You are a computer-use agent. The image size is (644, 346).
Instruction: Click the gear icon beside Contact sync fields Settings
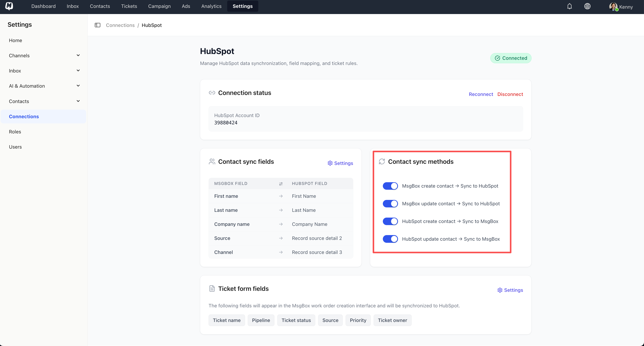tap(330, 163)
